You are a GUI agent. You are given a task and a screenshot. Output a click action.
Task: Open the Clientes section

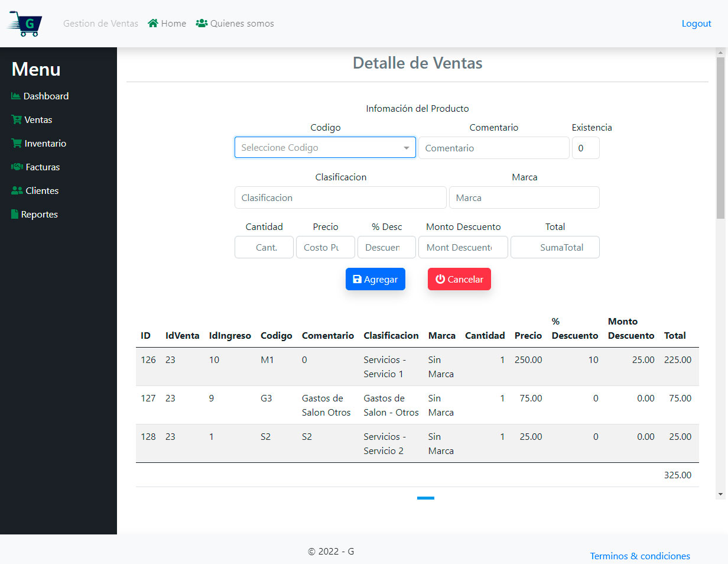click(x=35, y=190)
